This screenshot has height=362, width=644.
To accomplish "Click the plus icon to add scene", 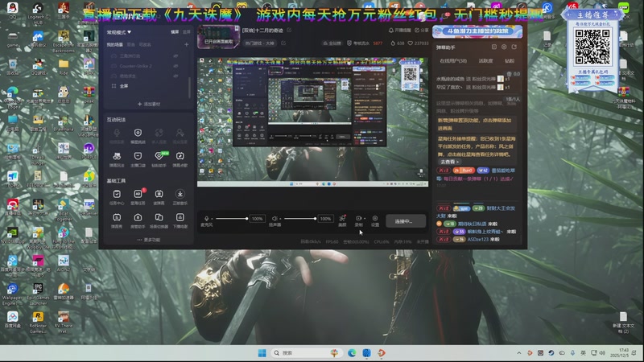I will [x=187, y=44].
